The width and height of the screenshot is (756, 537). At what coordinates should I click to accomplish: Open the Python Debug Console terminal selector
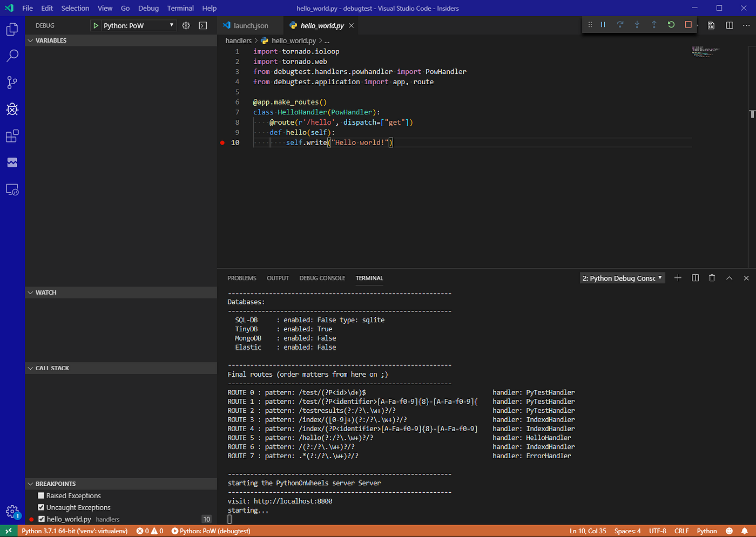point(622,278)
